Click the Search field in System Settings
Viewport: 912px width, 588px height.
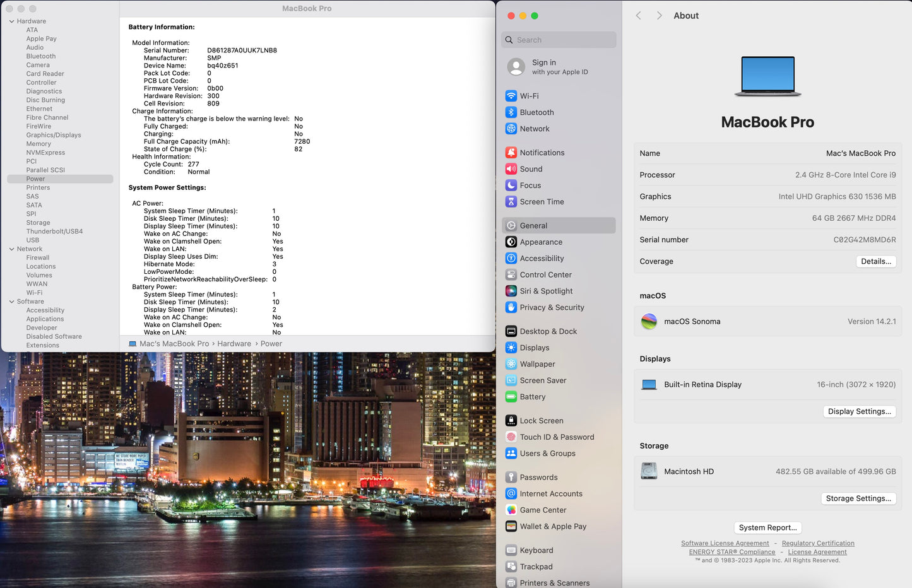[x=559, y=40]
